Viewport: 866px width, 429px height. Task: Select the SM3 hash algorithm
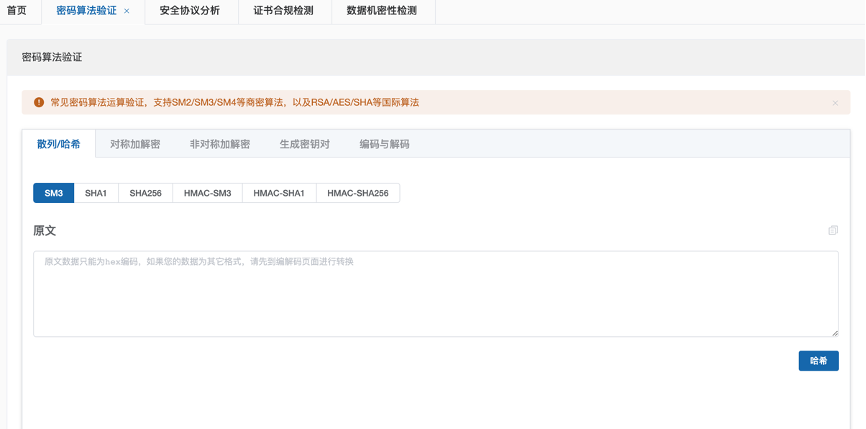[x=53, y=193]
